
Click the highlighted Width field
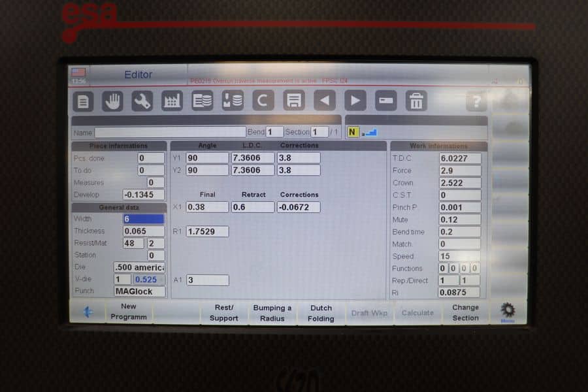tap(144, 219)
